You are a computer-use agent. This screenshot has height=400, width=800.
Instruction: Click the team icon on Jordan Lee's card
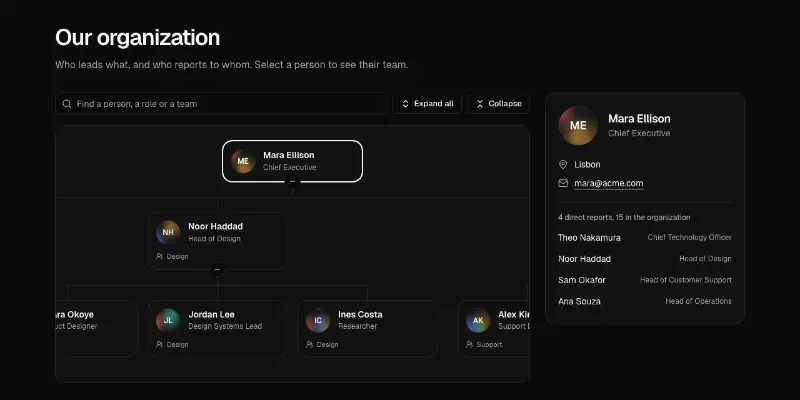click(x=160, y=344)
